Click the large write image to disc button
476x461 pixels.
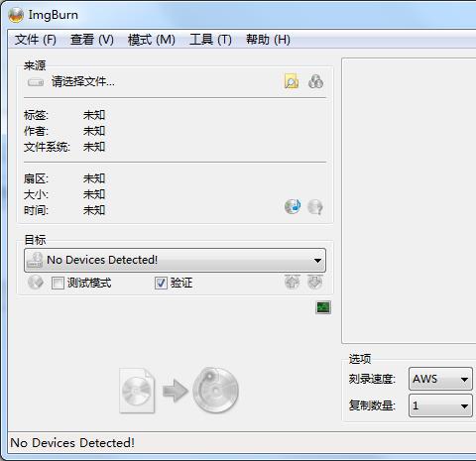(x=178, y=391)
